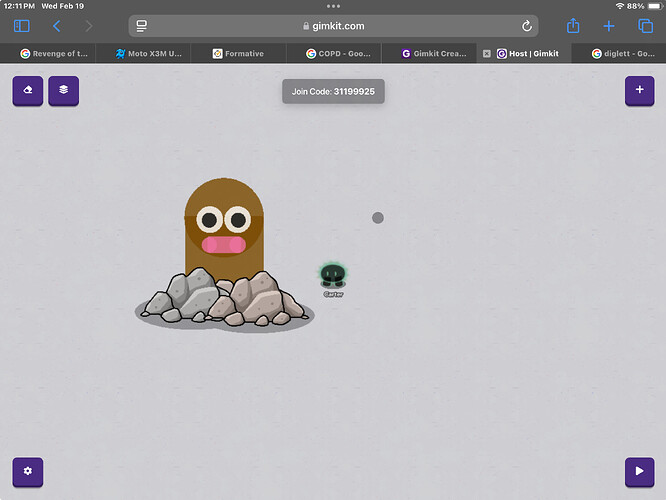Click the gimkit.com address bar

333,26
